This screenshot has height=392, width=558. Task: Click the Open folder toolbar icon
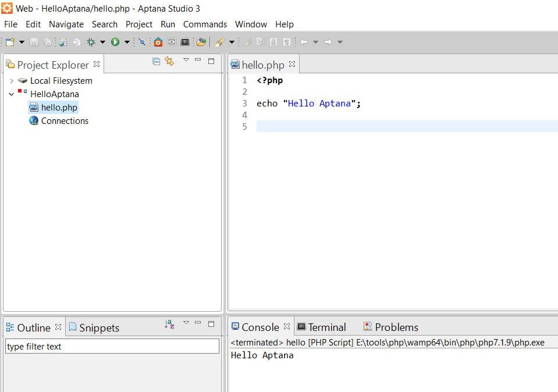tap(201, 42)
